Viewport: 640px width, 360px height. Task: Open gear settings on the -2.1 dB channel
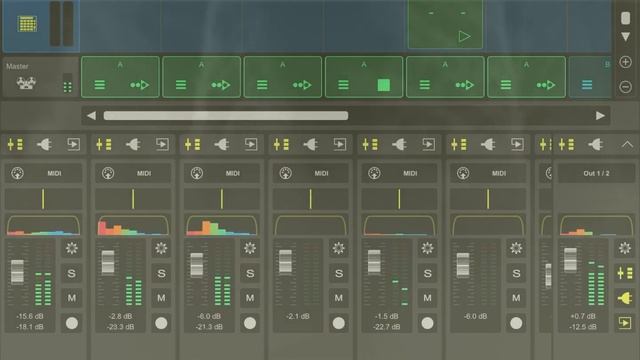tap(338, 248)
